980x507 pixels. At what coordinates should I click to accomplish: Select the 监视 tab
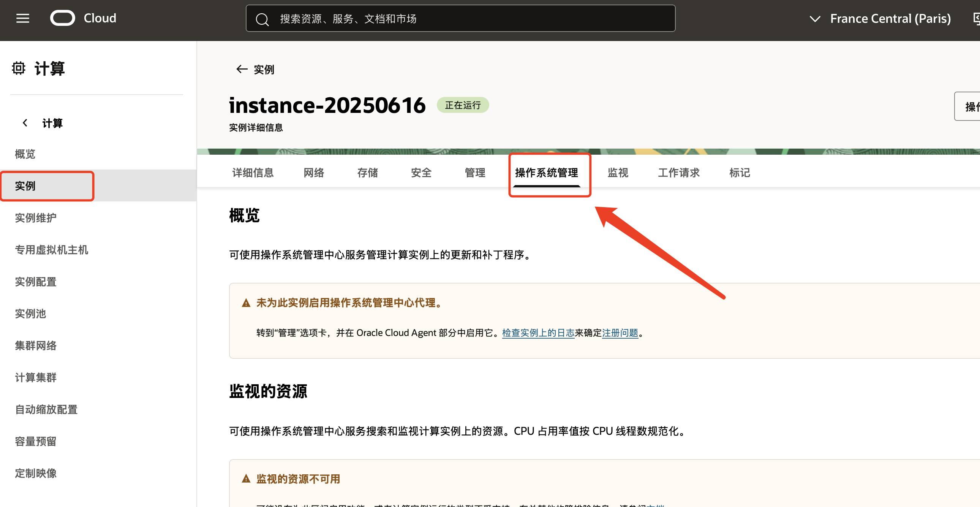618,173
